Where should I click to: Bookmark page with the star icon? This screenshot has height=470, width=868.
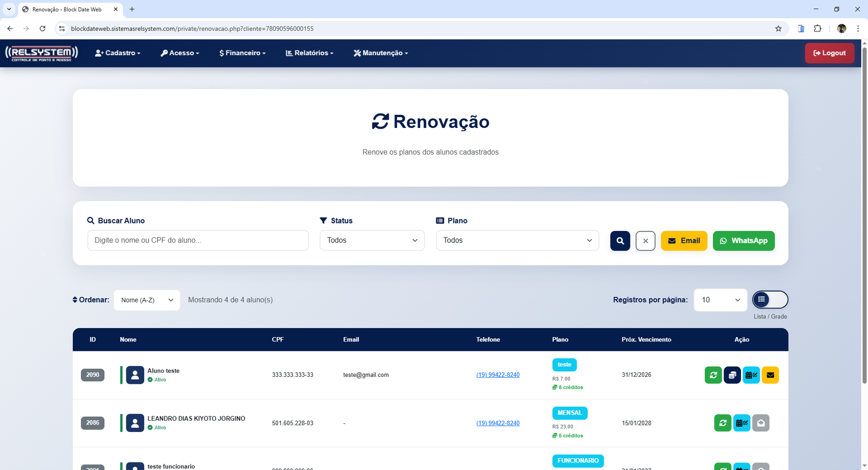click(778, 29)
